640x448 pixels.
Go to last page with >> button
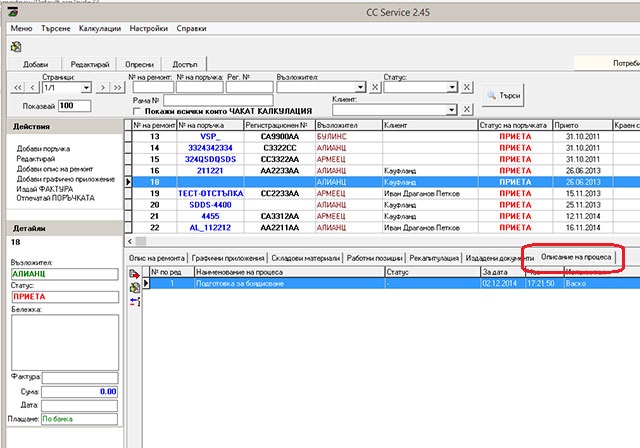[x=118, y=88]
